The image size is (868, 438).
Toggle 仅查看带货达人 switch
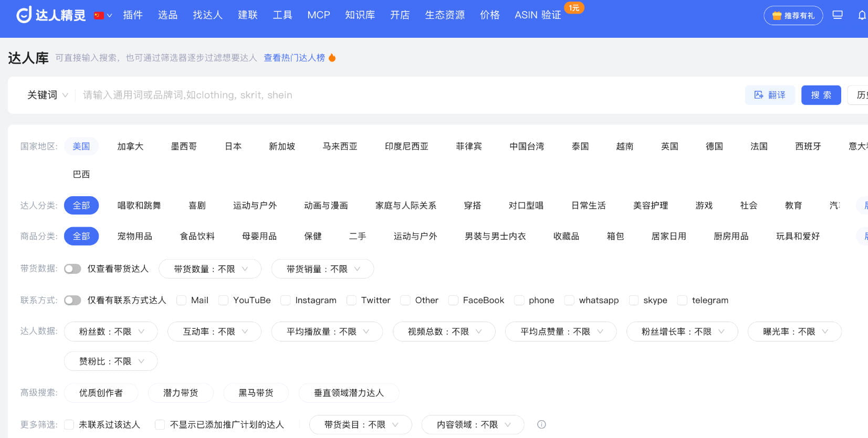(x=72, y=269)
